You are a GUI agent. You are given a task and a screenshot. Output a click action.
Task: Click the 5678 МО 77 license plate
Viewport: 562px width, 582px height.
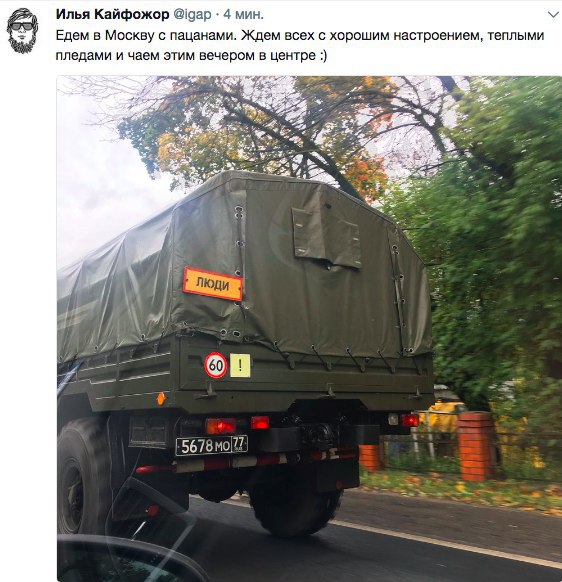pyautogui.click(x=212, y=445)
